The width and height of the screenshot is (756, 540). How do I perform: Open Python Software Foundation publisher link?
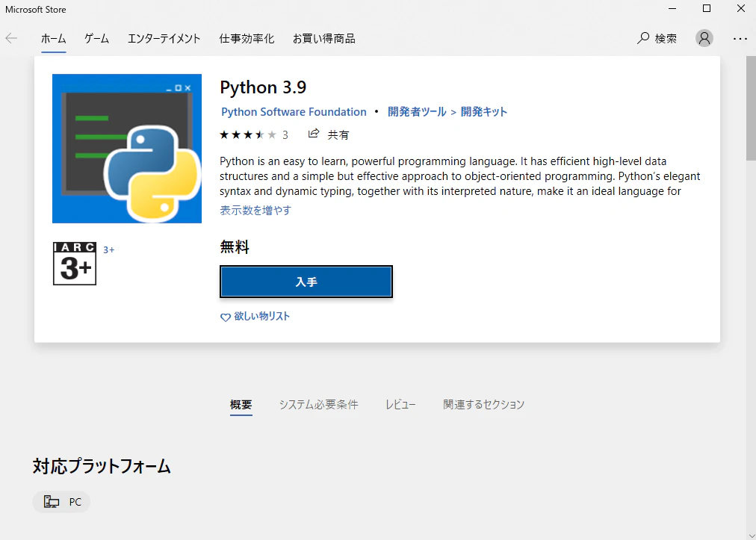point(294,112)
